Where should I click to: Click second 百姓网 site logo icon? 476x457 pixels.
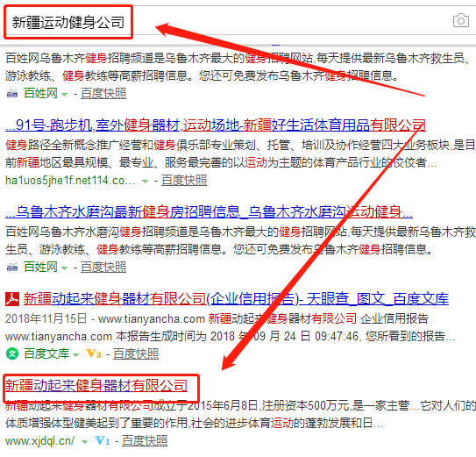point(12,268)
